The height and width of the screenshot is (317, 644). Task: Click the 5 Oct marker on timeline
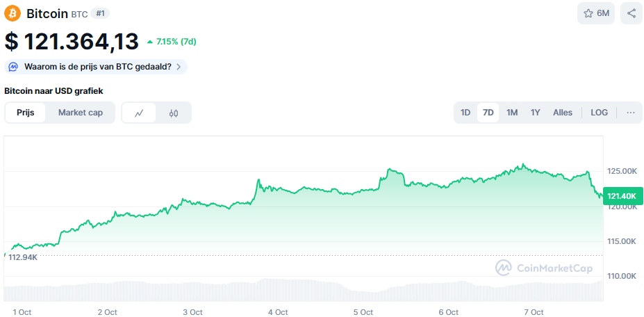click(x=363, y=312)
